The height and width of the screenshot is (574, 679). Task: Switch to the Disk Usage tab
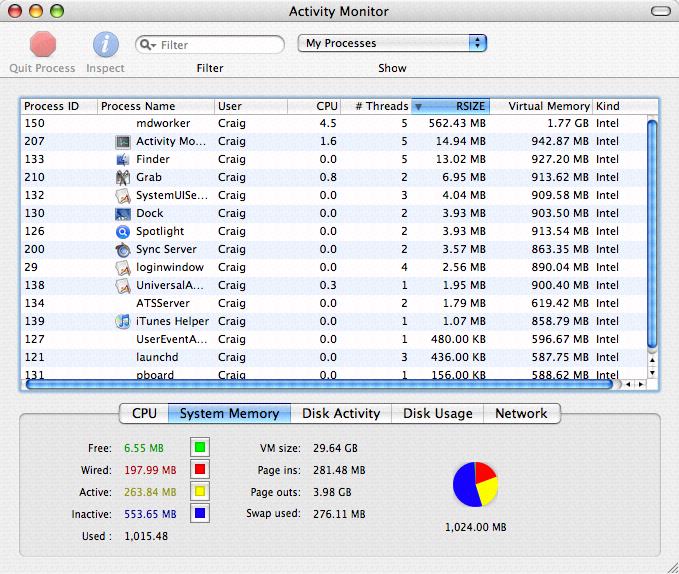(x=437, y=413)
